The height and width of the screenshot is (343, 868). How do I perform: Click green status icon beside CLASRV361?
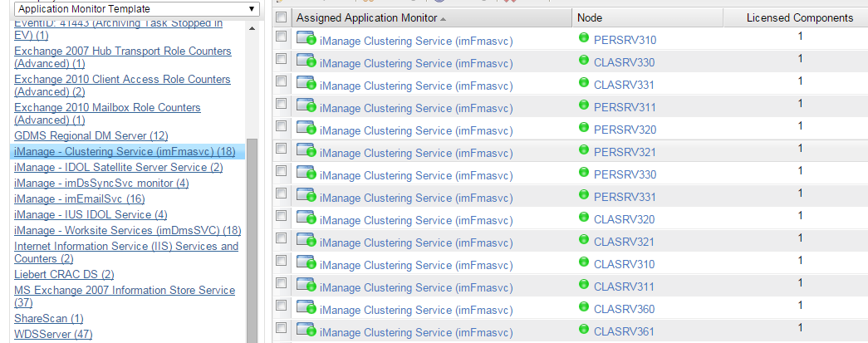tap(583, 329)
